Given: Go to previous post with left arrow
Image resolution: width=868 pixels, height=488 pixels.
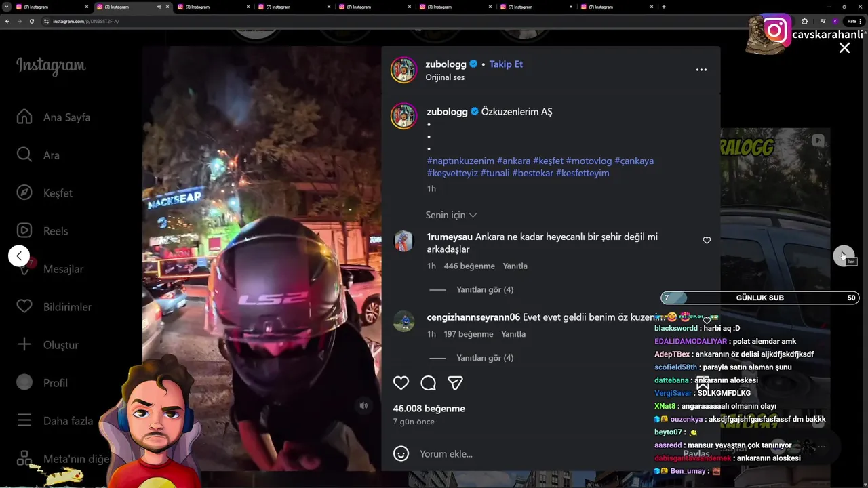Looking at the screenshot, I should coord(19,256).
